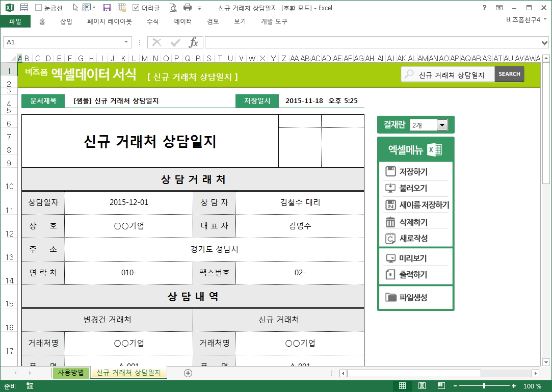
Task: Click the 저장하기 save button
Action: pos(413,172)
